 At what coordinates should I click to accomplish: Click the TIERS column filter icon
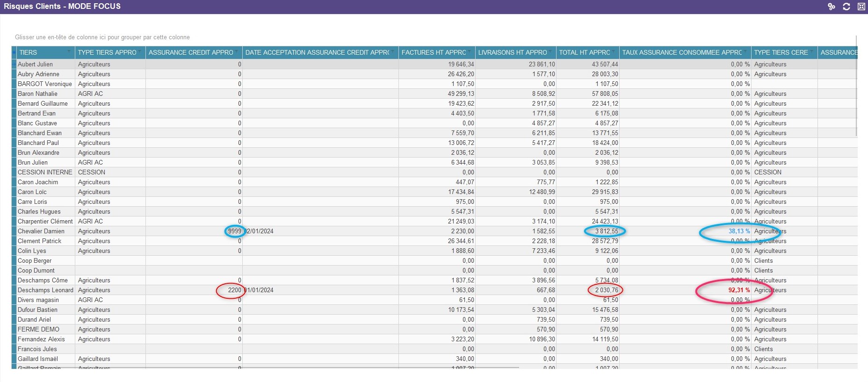click(69, 51)
